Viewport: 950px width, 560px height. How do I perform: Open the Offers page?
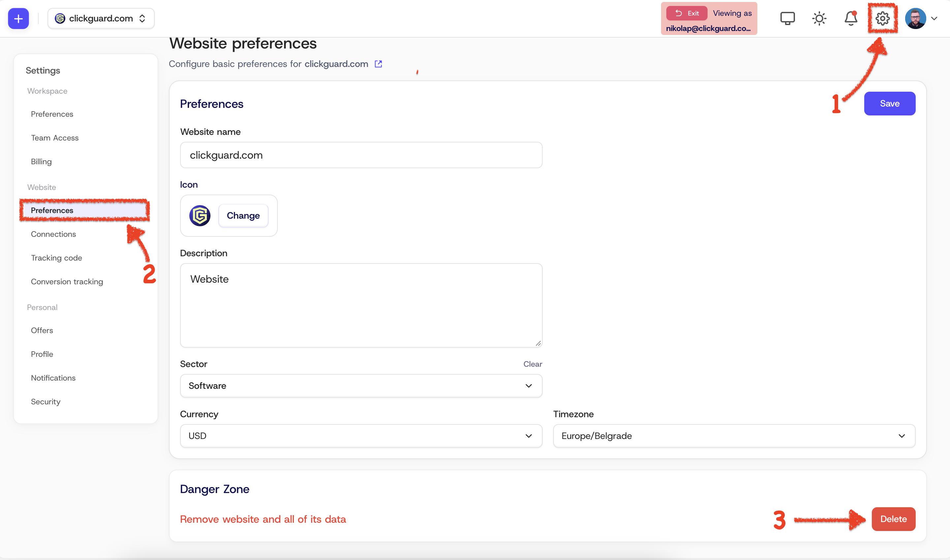click(x=42, y=330)
